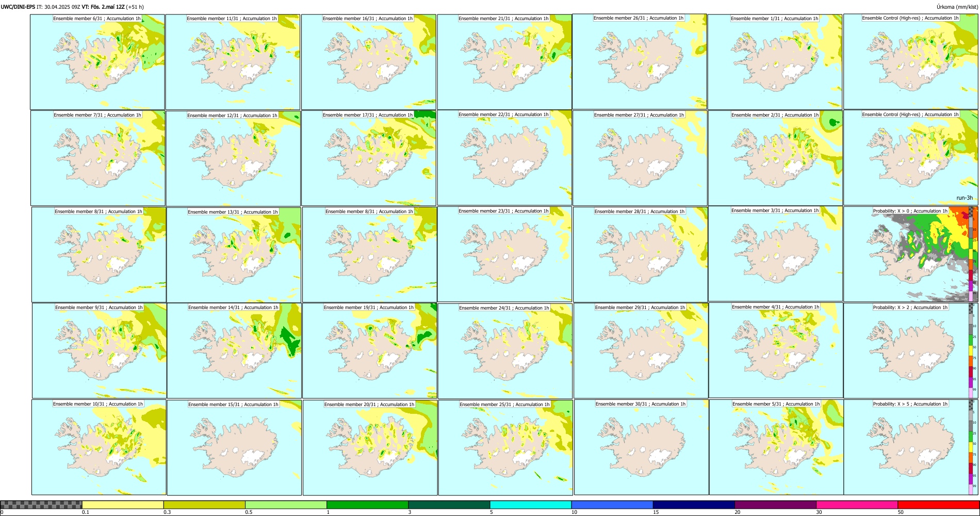The image size is (980, 516).
Task: Select the Ensemble member 28/31 map
Action: [x=641, y=255]
